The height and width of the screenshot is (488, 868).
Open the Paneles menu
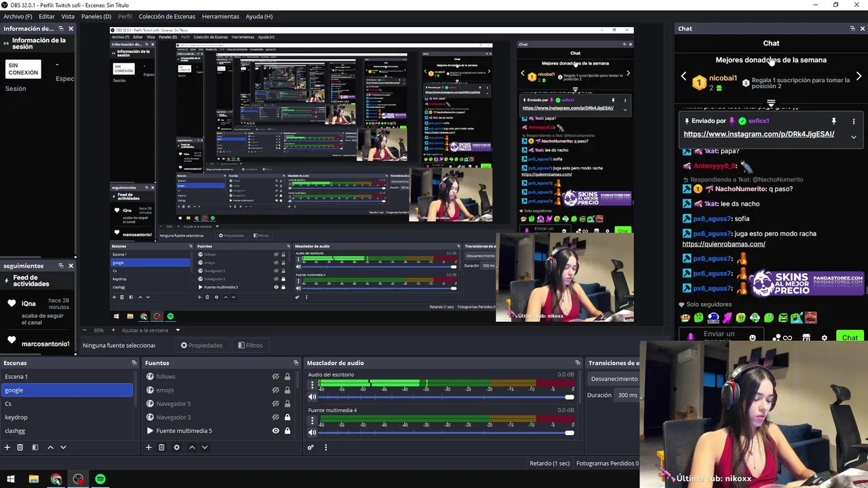pyautogui.click(x=96, y=16)
